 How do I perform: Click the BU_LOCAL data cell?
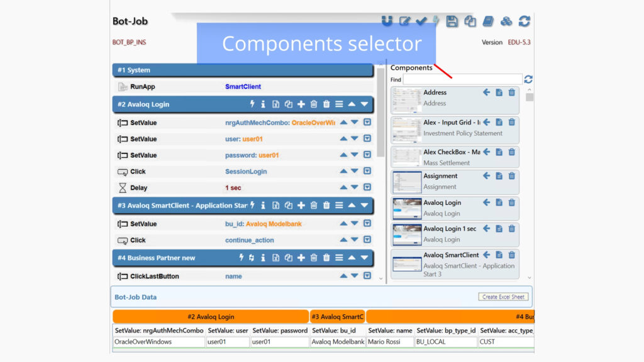tap(446, 342)
